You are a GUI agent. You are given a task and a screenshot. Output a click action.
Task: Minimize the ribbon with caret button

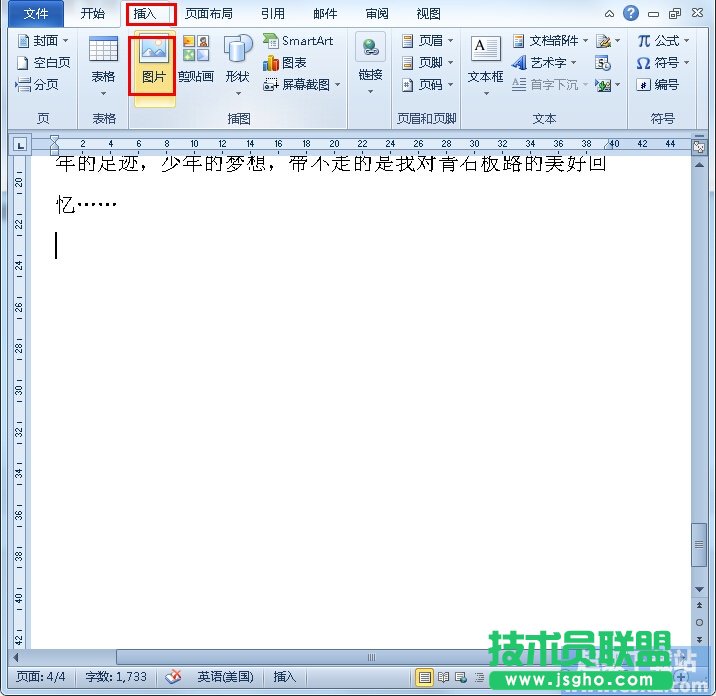[609, 14]
